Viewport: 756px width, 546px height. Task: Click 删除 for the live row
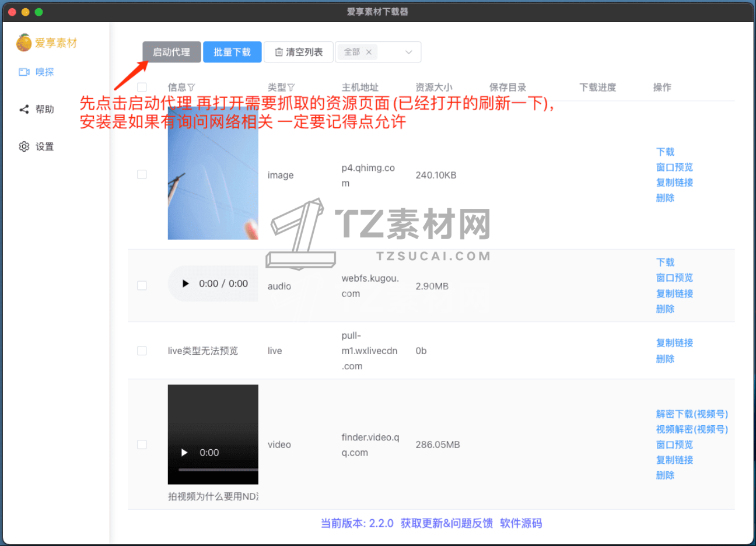[665, 358]
